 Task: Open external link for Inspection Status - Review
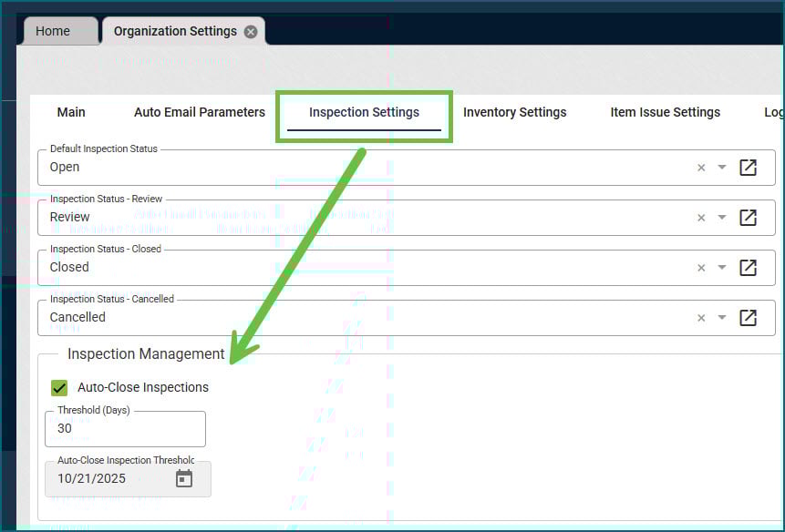[x=748, y=218]
